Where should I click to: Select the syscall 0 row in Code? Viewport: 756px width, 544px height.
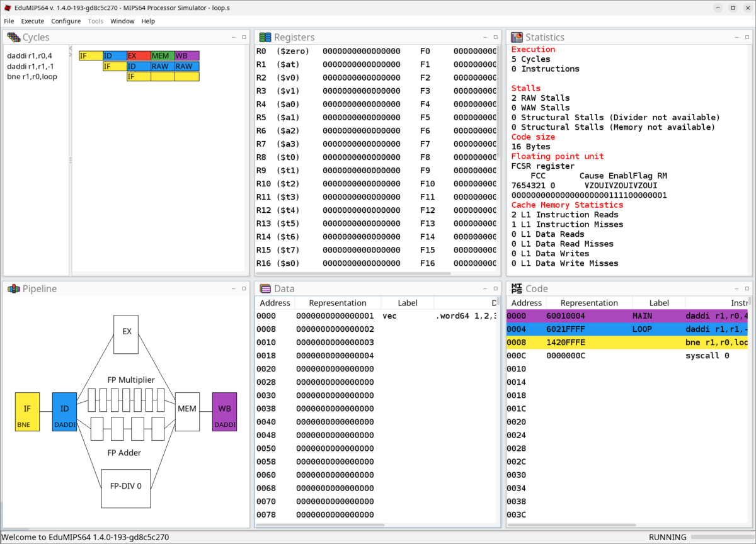pos(627,356)
